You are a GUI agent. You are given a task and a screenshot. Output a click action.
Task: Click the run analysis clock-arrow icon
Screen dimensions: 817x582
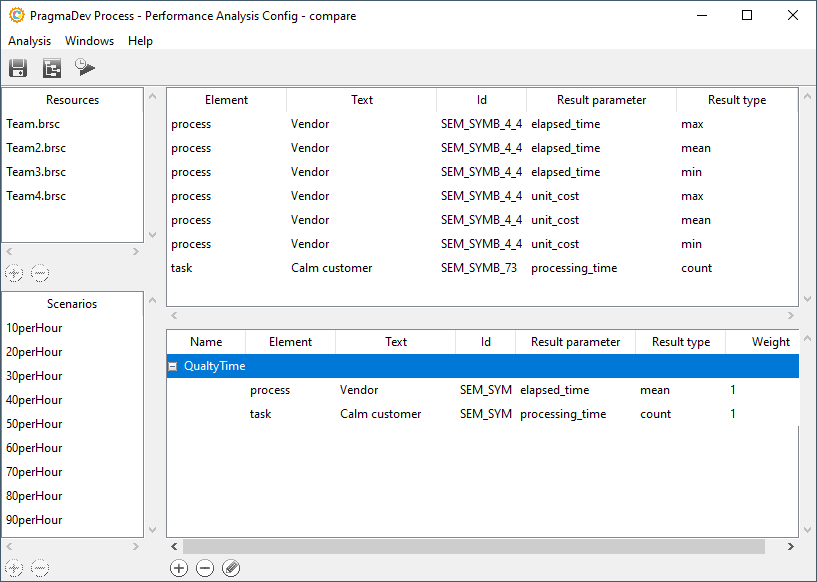pyautogui.click(x=85, y=68)
